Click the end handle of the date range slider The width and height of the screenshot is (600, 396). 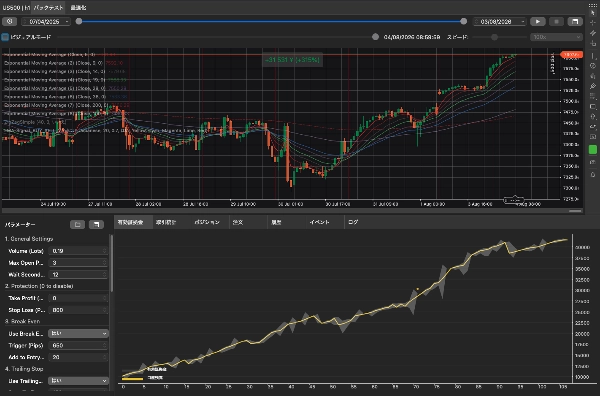point(464,21)
